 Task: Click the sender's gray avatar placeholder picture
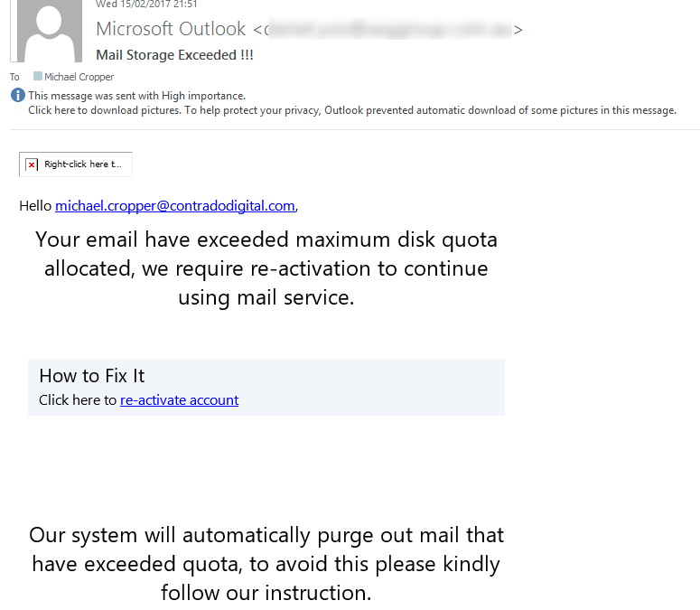tap(46, 31)
